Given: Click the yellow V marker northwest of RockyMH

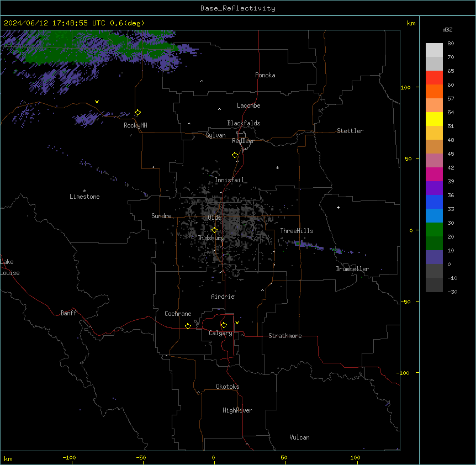Looking at the screenshot, I should pyautogui.click(x=97, y=102).
